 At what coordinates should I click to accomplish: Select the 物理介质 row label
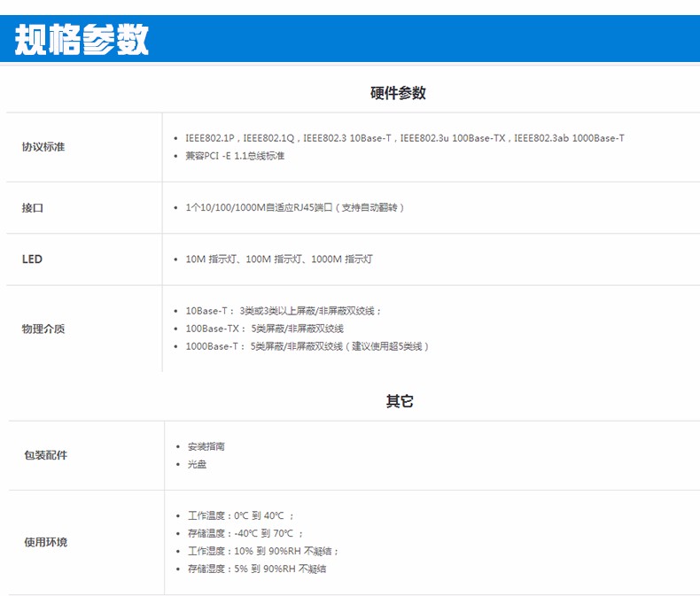[43, 329]
